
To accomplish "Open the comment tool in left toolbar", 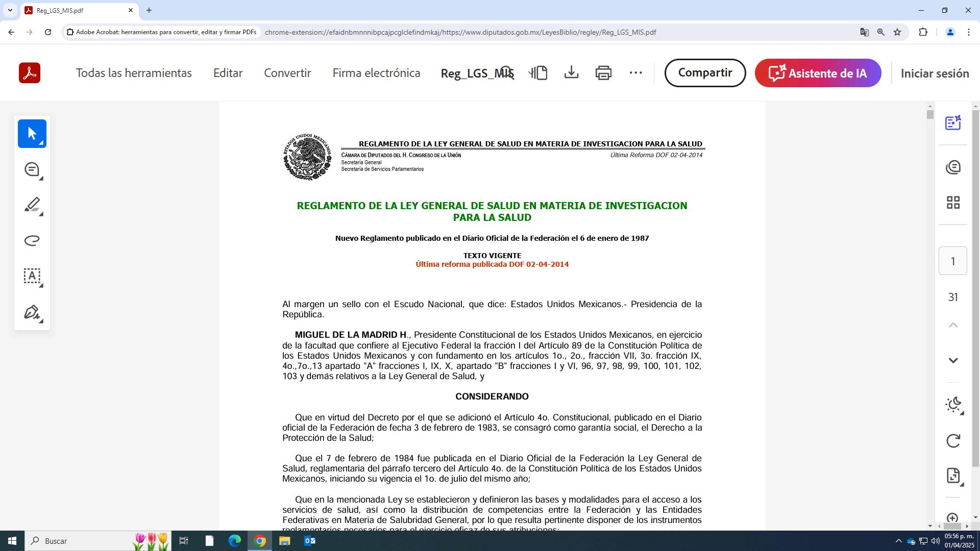I will [32, 169].
